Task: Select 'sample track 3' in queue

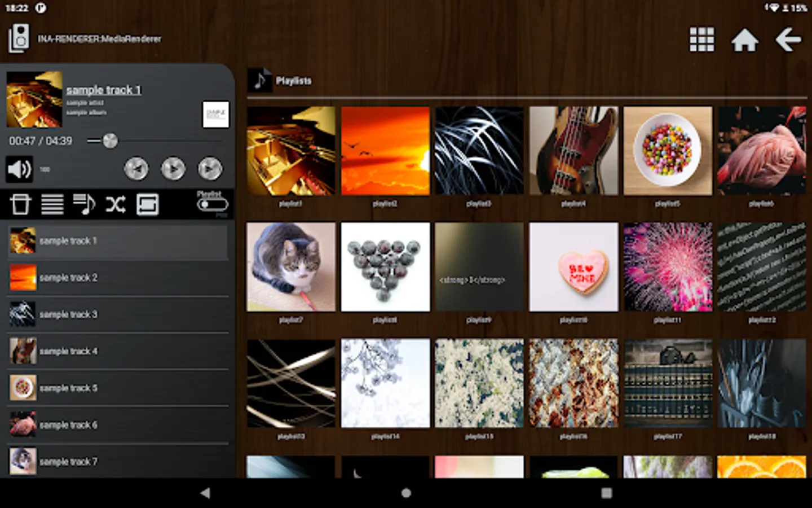Action: point(118,314)
